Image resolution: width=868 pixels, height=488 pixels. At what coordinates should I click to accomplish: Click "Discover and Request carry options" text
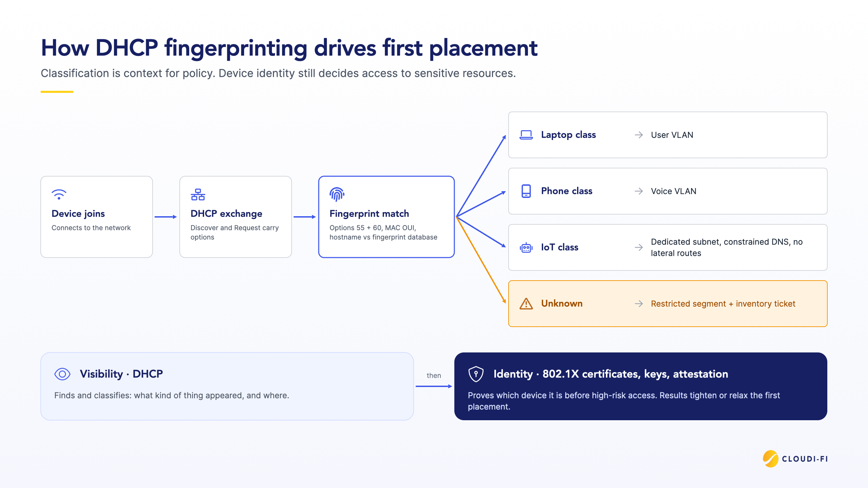point(235,232)
